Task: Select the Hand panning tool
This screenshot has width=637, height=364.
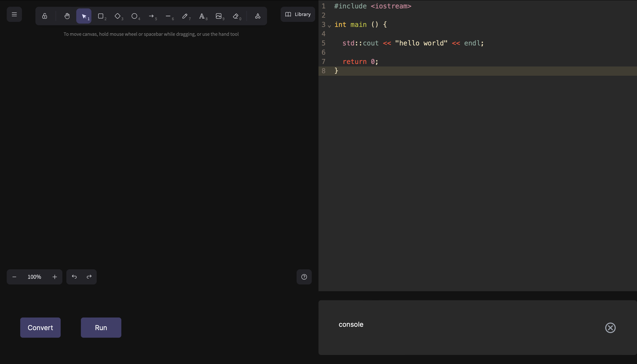Action: pyautogui.click(x=67, y=16)
